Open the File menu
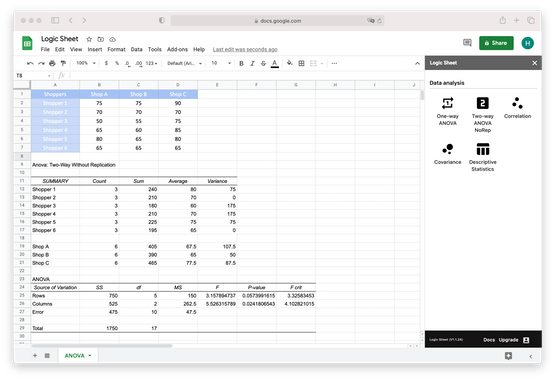 [x=45, y=50]
